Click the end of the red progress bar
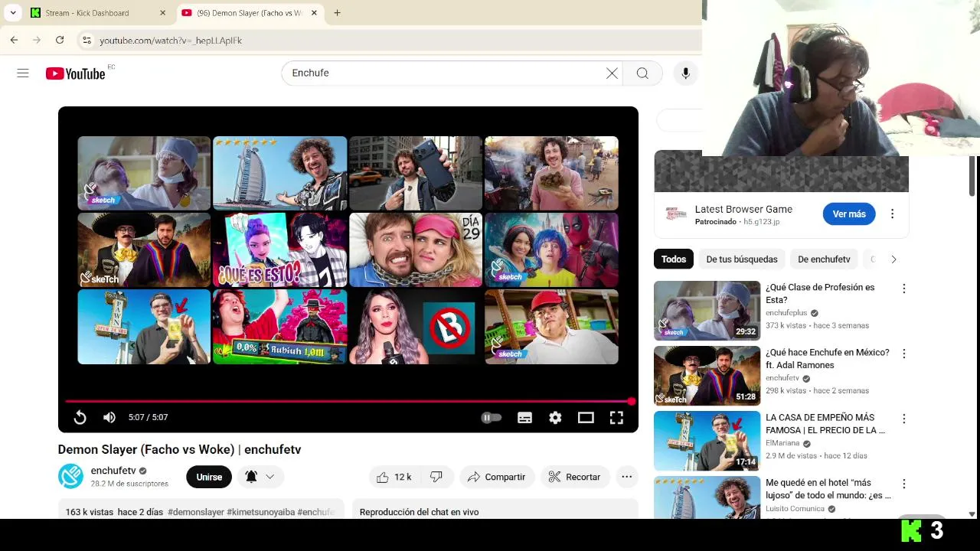Viewport: 980px width, 551px height. (x=631, y=401)
